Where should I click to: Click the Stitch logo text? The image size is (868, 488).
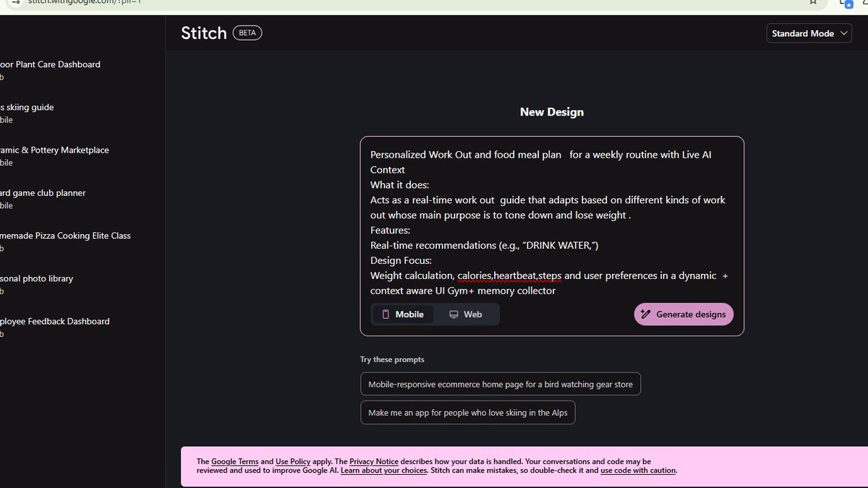click(204, 33)
